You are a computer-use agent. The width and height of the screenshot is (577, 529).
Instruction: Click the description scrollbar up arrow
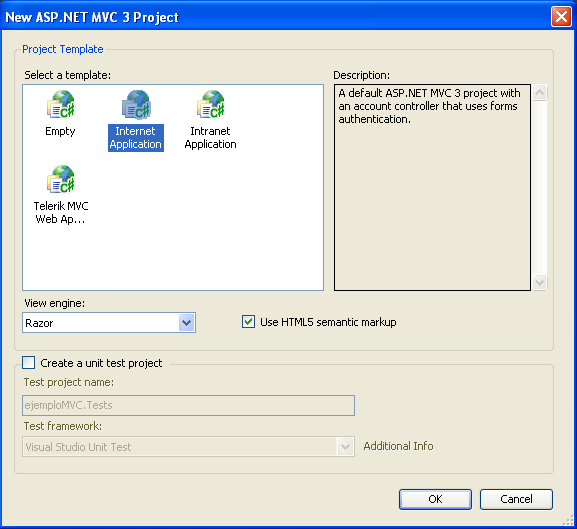(539, 93)
